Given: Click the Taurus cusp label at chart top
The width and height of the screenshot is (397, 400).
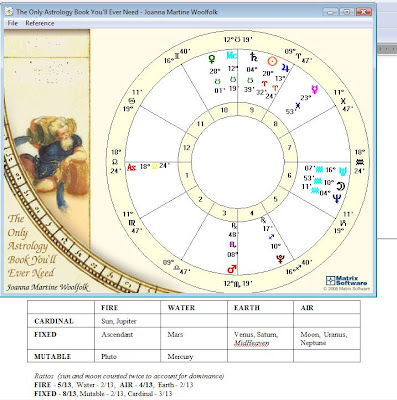Looking at the screenshot, I should coord(238,39).
